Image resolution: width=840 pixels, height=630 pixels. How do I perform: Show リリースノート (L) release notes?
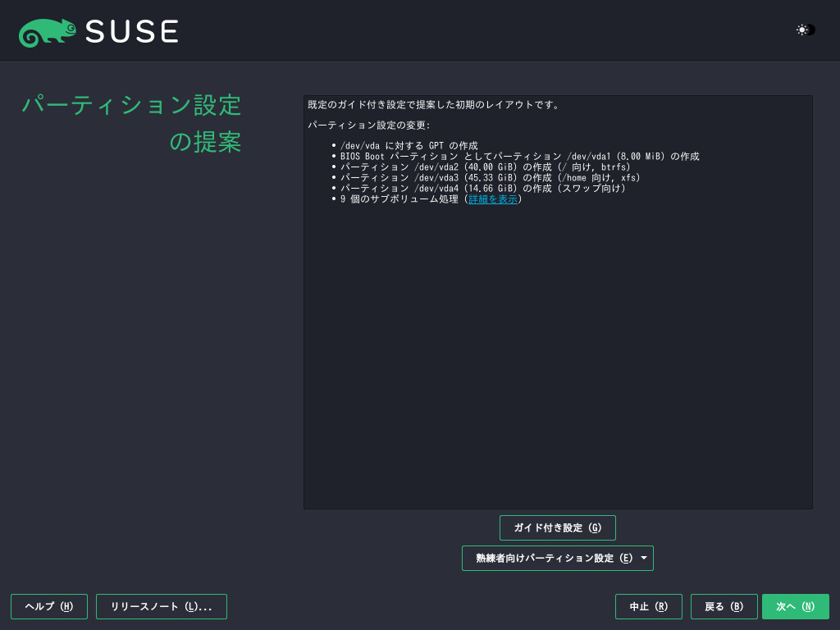pos(161,607)
